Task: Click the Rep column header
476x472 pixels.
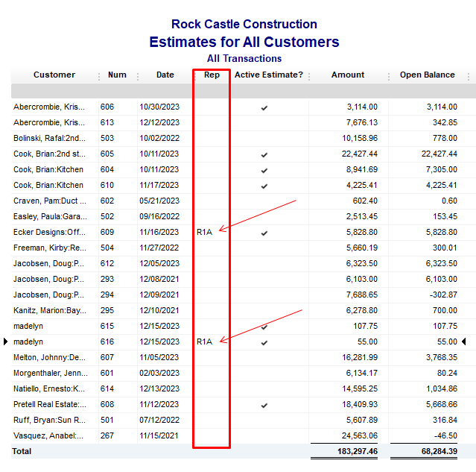Action: pyautogui.click(x=212, y=75)
